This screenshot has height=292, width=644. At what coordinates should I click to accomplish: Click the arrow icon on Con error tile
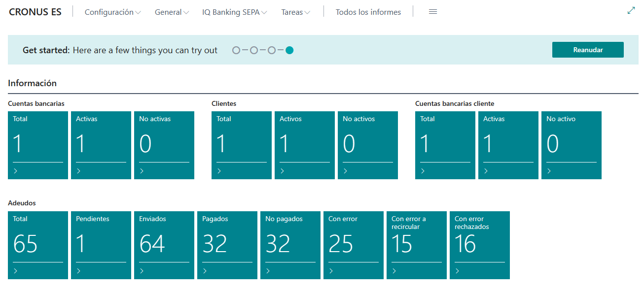[331, 271]
